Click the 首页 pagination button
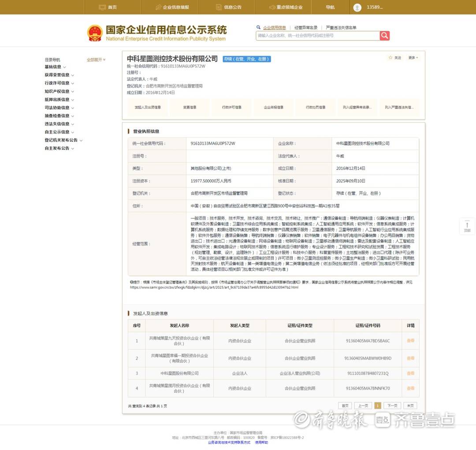Viewport: 476px width, 450px height. [x=345, y=406]
